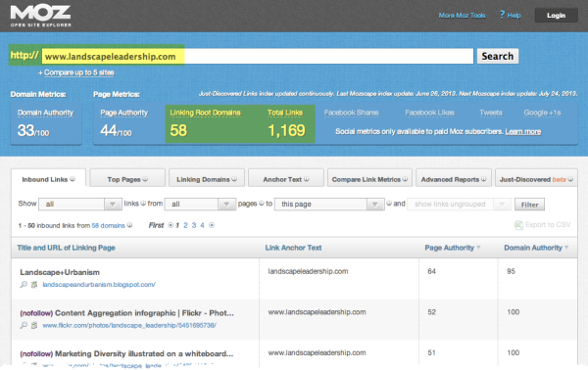Screen dimensions: 588x370
Task: Click the Page Authority metric label
Action: (x=124, y=113)
